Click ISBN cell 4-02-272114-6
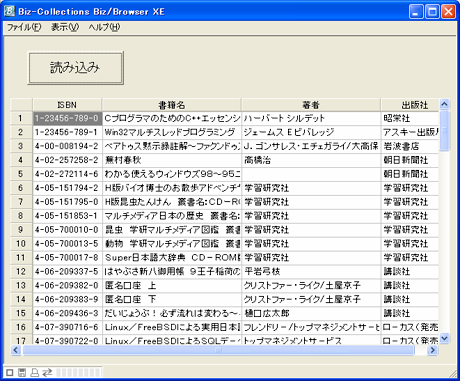 pos(67,174)
